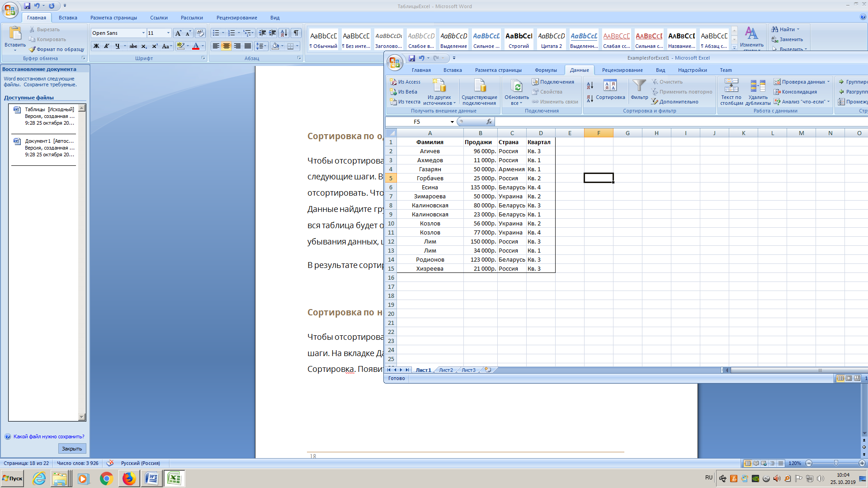Click Excel's save icon in quick access toolbar
Screen dimensions: 868x488
[412, 58]
